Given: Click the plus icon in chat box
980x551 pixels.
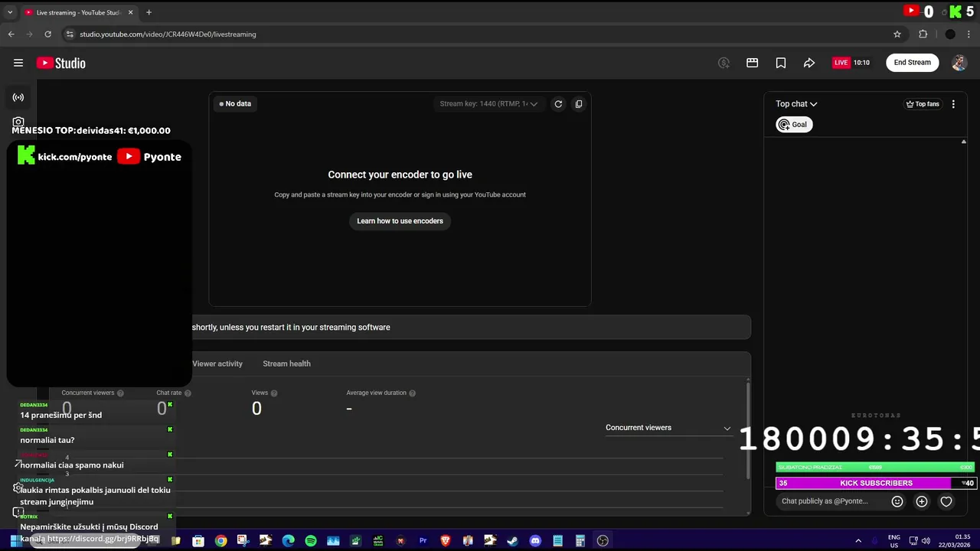Looking at the screenshot, I should pos(922,501).
